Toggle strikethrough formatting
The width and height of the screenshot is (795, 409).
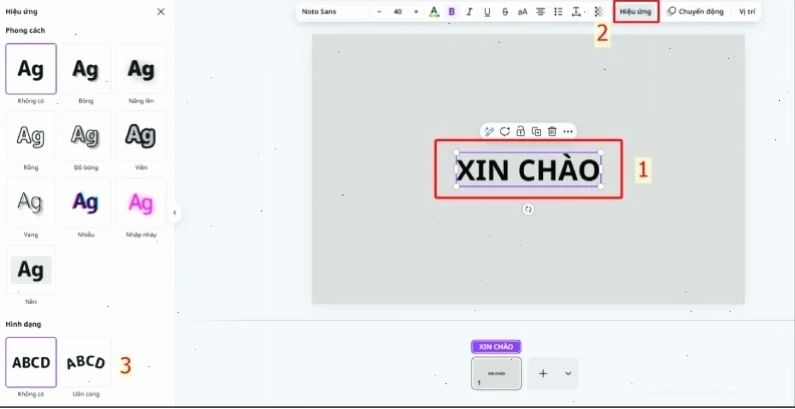pyautogui.click(x=505, y=12)
